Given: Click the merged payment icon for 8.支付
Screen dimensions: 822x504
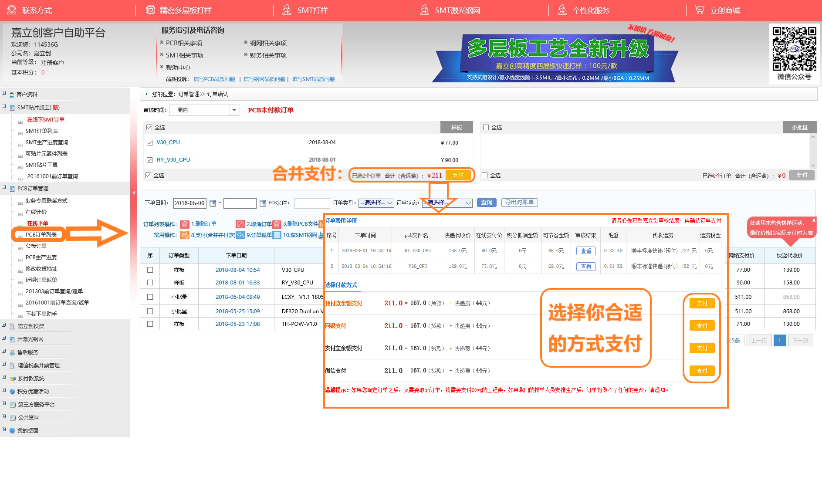Looking at the screenshot, I should coord(185,235).
